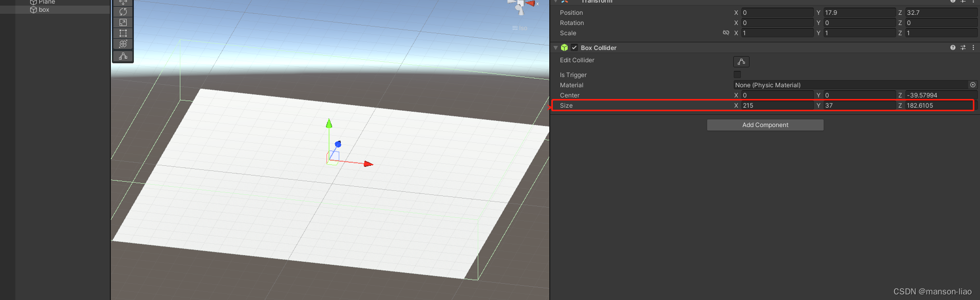
Task: Click the Size X field showing 215
Action: click(777, 105)
